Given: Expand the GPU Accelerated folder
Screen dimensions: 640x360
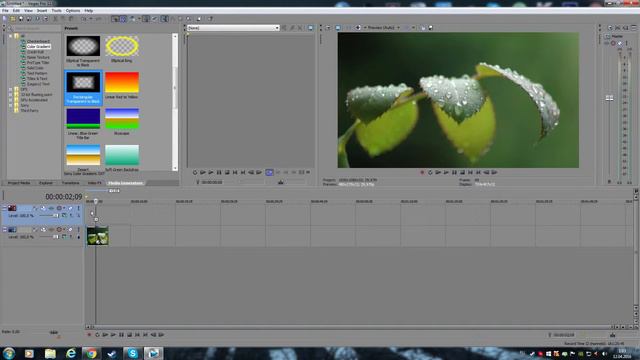Looking at the screenshot, I should [x=11, y=100].
